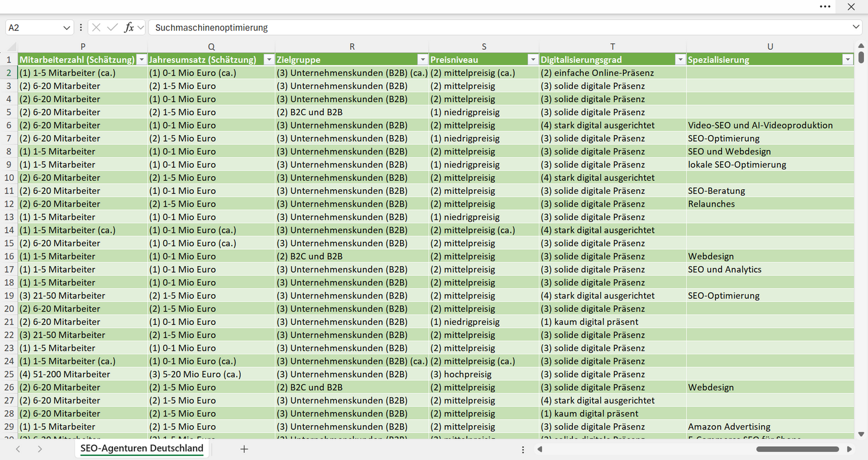The image size is (868, 460).
Task: Open the Jahresumsatz (Schätzung) filter dropdown
Action: click(269, 59)
